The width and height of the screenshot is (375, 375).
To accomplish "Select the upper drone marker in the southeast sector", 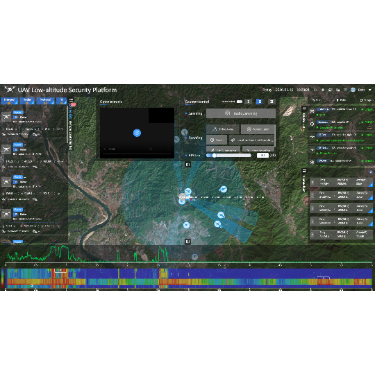I will pyautogui.click(x=221, y=215).
